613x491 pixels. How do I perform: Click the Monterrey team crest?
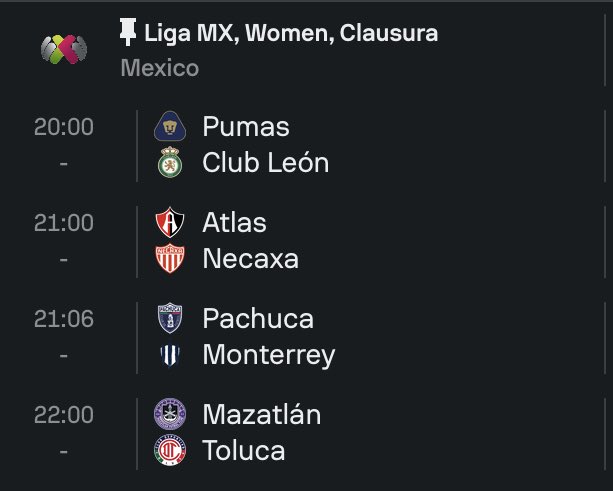click(x=170, y=354)
